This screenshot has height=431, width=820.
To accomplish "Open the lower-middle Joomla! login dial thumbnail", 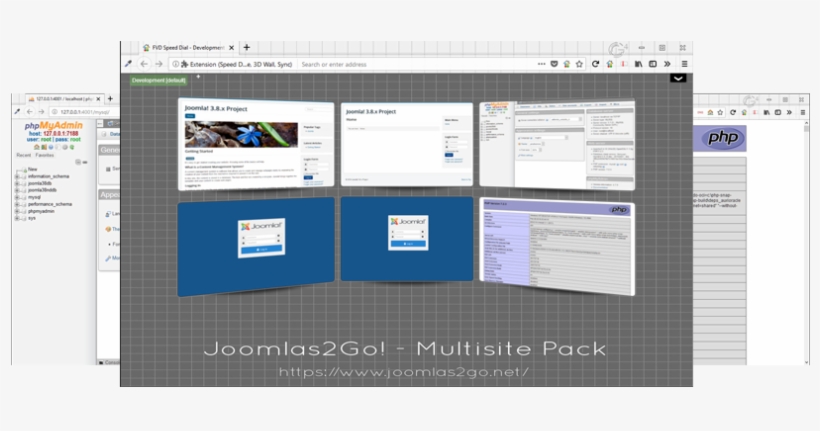I will pos(407,239).
